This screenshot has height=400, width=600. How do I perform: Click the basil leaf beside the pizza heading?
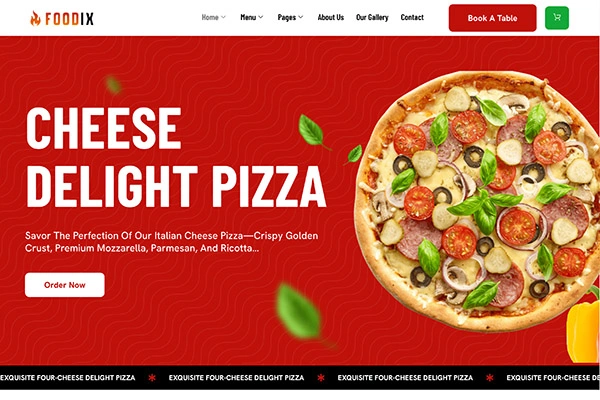coord(313,132)
